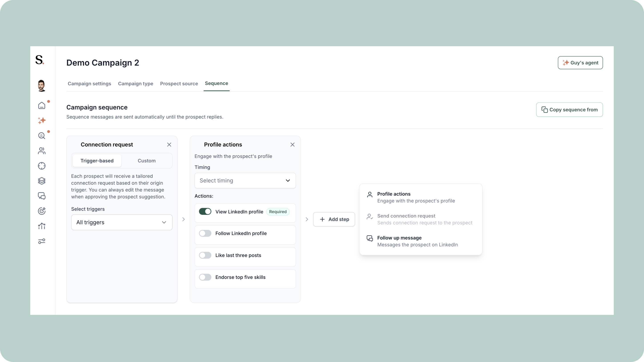Enable Follow LinkedIn profile toggle
Screen dimensions: 644x362
205,233
